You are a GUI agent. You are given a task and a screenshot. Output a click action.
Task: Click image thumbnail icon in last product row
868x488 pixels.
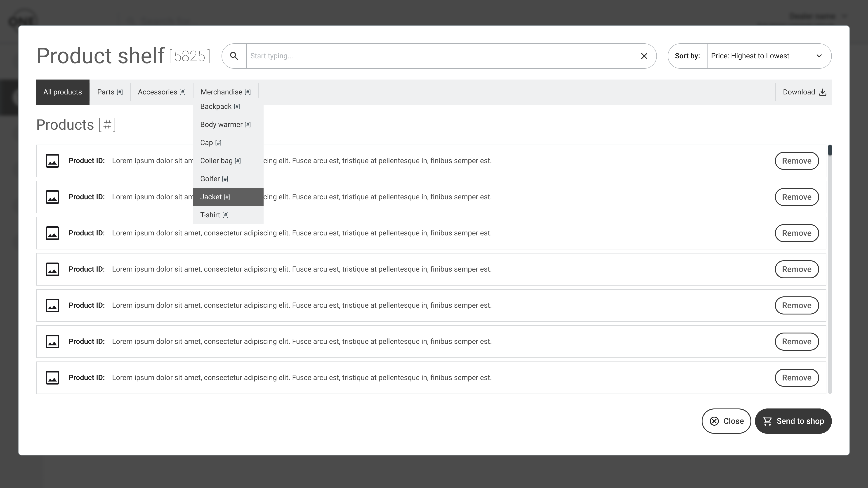52,378
